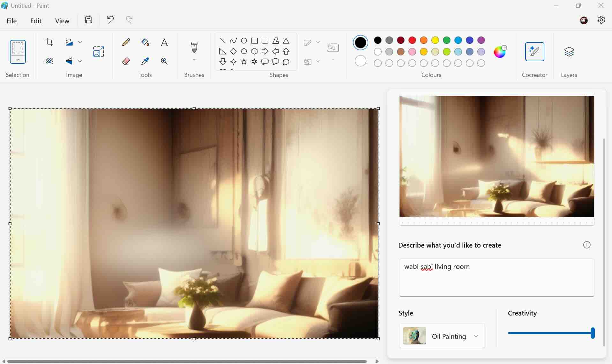Expand the Rotate options chevron
This screenshot has width=612, height=364.
point(80,42)
